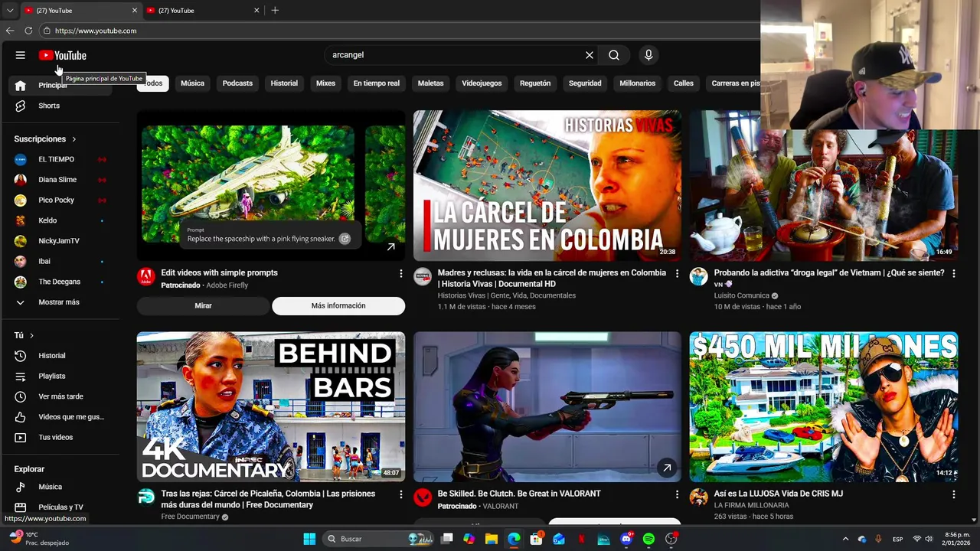This screenshot has width=980, height=551.
Task: Select the Música filter chip
Action: [x=192, y=83]
